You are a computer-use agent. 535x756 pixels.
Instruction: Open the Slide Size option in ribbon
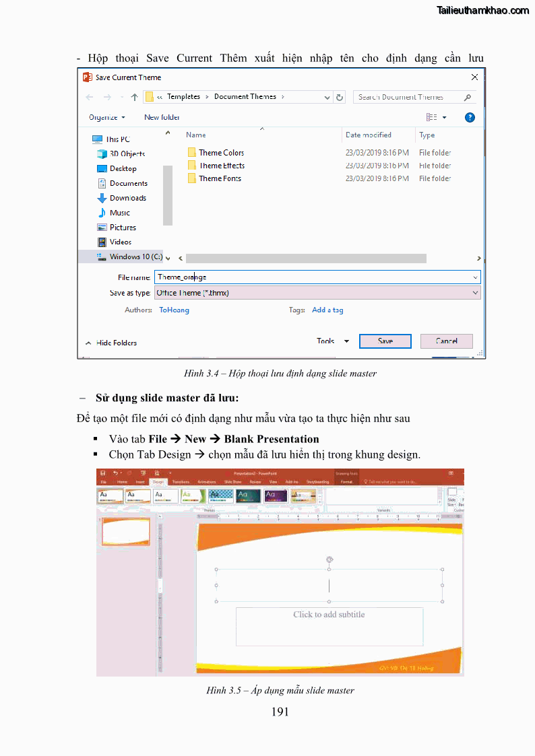[x=452, y=497]
